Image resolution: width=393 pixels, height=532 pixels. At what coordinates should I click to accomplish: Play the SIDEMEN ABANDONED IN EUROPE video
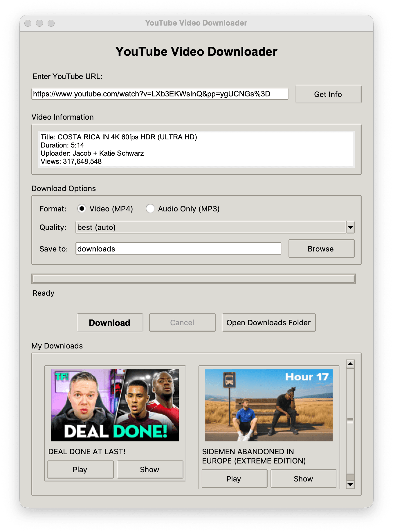(x=234, y=479)
